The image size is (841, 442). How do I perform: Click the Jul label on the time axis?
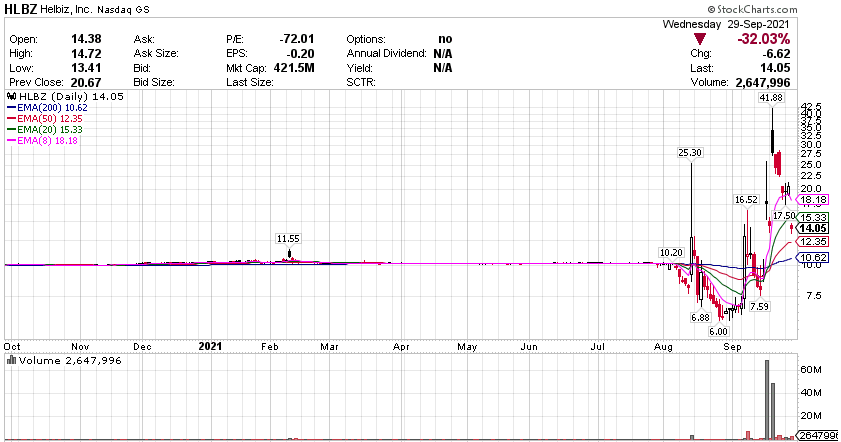(597, 347)
